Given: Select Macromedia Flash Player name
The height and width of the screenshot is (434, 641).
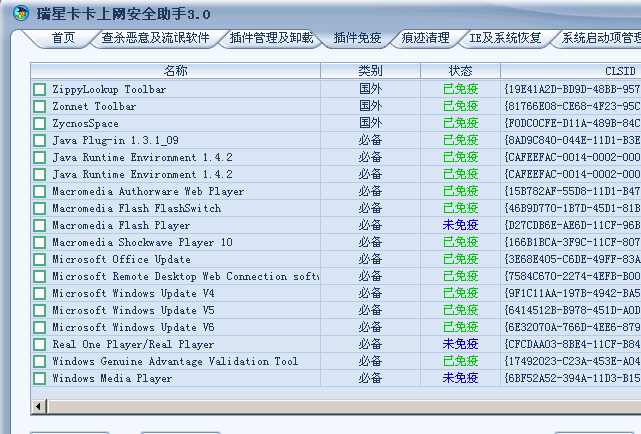Looking at the screenshot, I should point(121,226).
